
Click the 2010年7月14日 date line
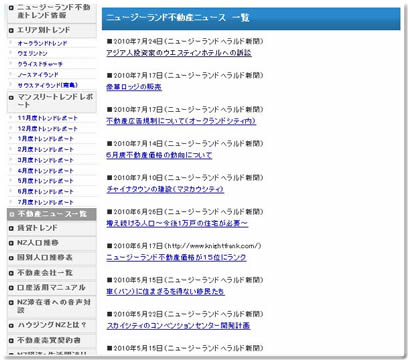pos(185,144)
